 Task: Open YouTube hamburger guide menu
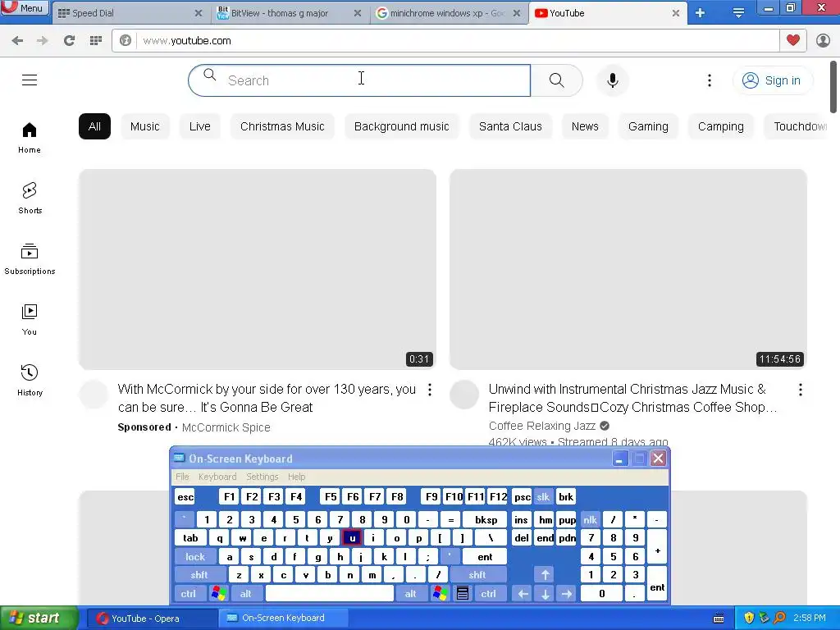30,80
